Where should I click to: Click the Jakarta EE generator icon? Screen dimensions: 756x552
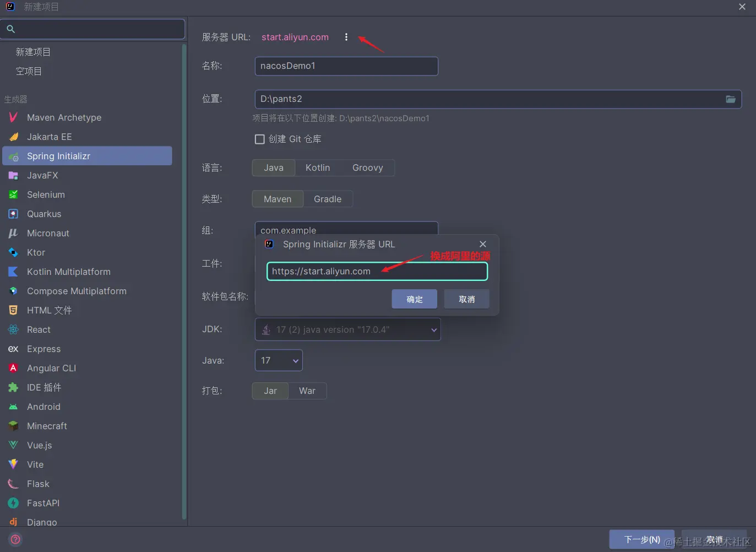[13, 137]
